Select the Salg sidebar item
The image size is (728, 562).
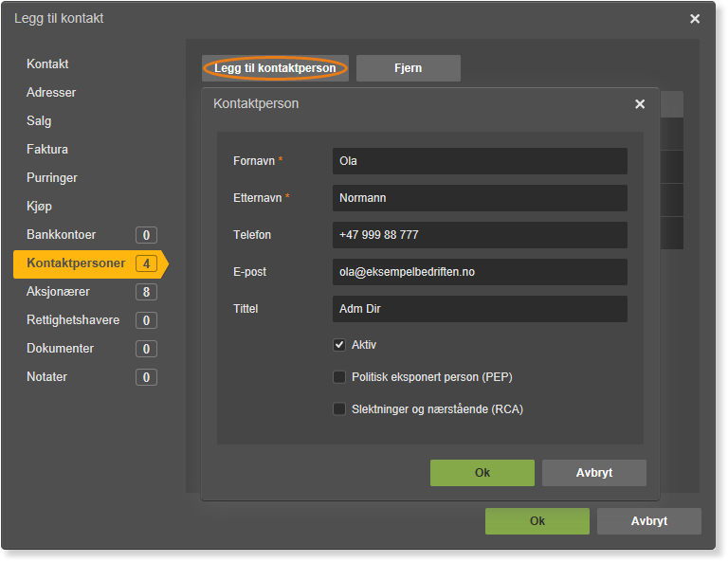(39, 120)
